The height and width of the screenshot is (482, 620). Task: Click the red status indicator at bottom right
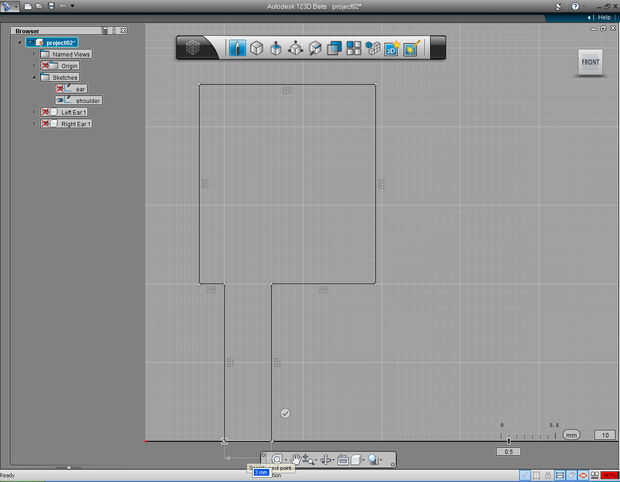[x=609, y=475]
